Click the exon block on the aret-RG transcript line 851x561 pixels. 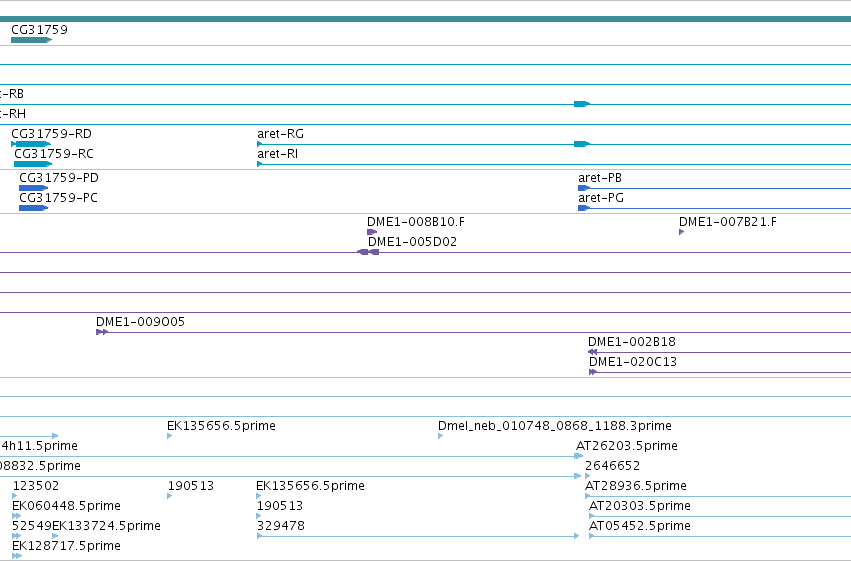point(582,144)
